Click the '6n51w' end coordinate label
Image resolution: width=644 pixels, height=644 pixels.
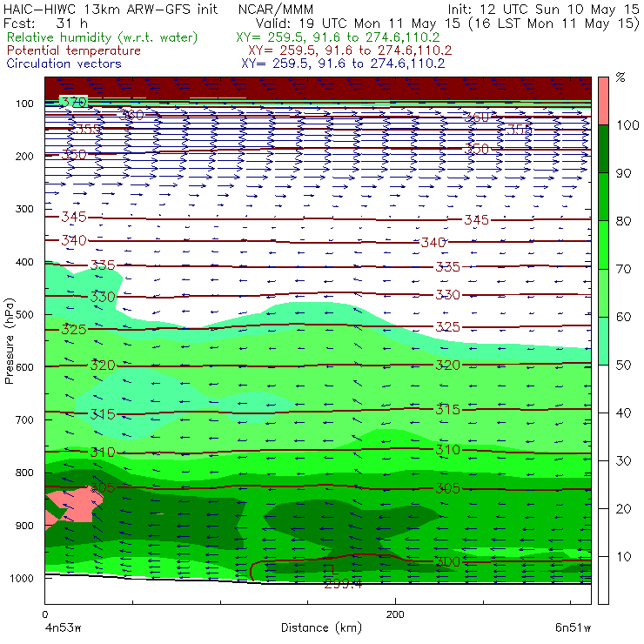tap(573, 627)
